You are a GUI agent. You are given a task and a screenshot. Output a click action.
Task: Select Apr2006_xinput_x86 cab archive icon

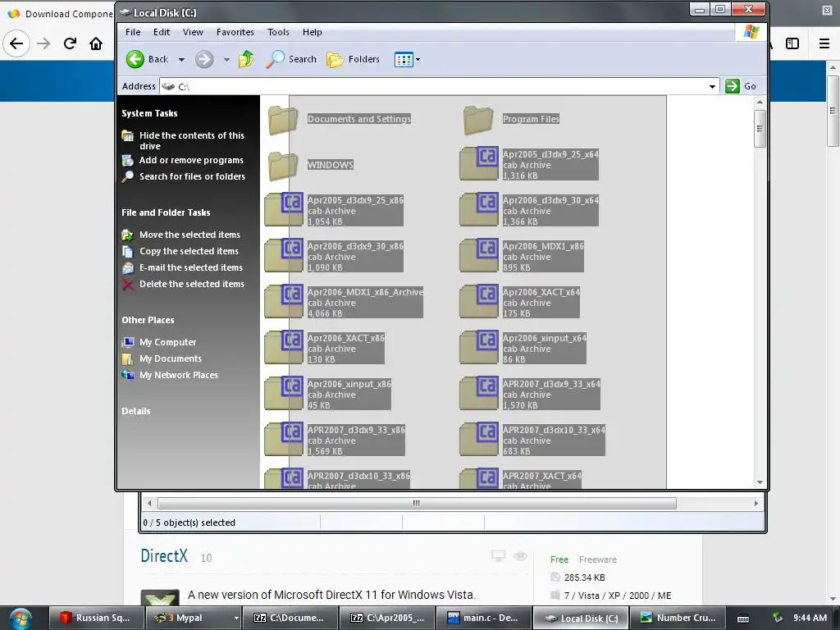284,394
